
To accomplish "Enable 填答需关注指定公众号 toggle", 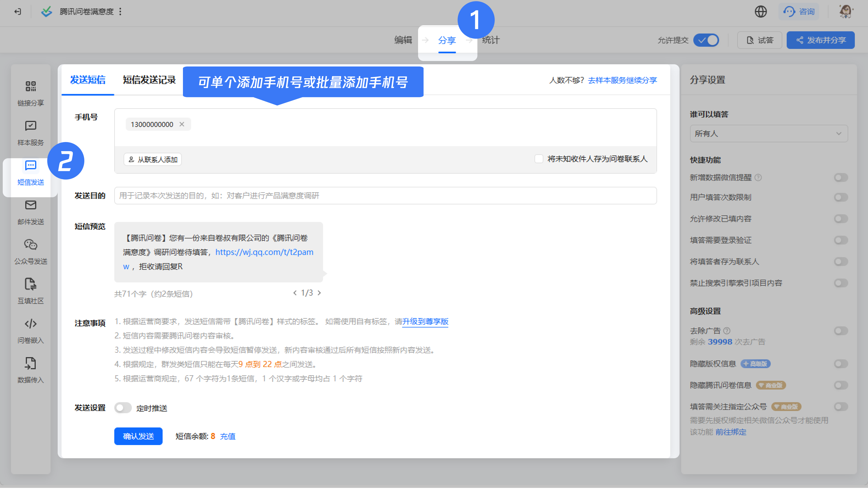I will [x=841, y=407].
